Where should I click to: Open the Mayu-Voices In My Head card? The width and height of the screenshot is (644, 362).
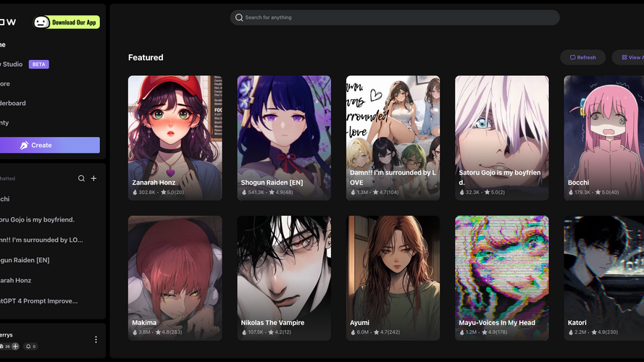[x=502, y=278]
